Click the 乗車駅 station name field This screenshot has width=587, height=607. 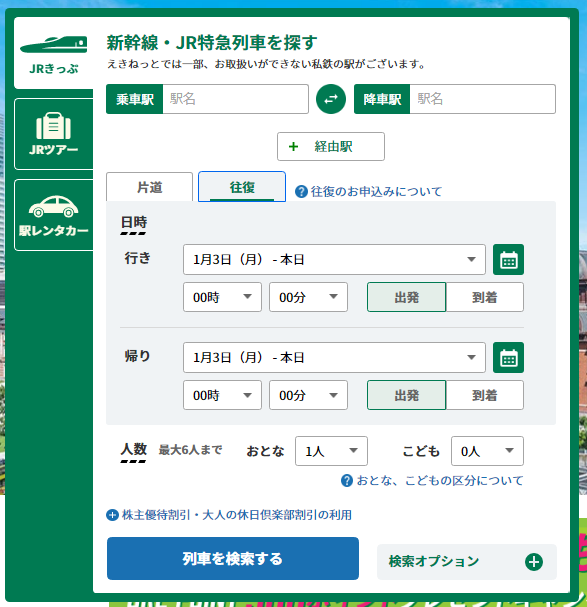tap(235, 99)
